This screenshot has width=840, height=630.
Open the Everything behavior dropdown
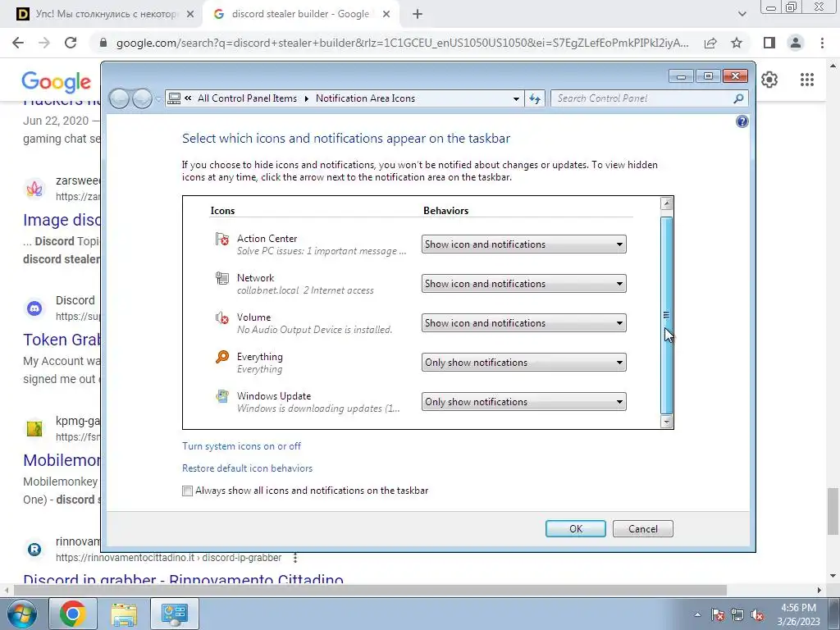click(x=523, y=363)
